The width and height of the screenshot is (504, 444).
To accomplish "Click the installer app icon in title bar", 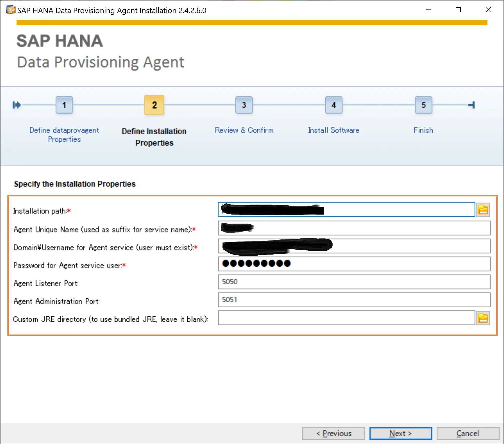I will (11, 10).
